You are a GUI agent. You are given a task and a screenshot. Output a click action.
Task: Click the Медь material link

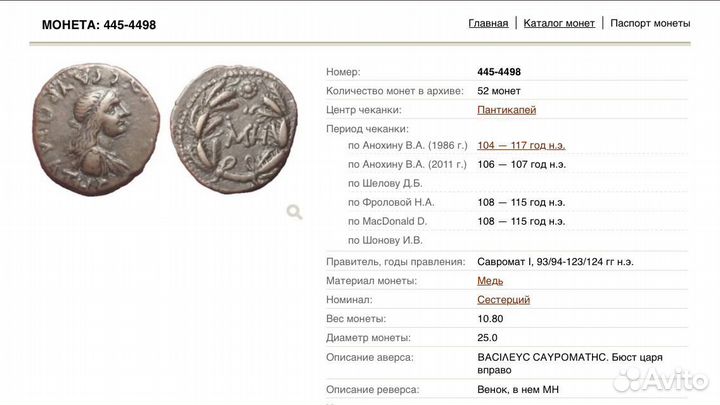point(490,281)
